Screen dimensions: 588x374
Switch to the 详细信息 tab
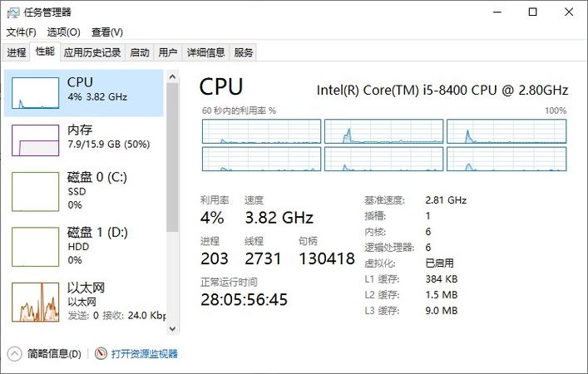206,52
